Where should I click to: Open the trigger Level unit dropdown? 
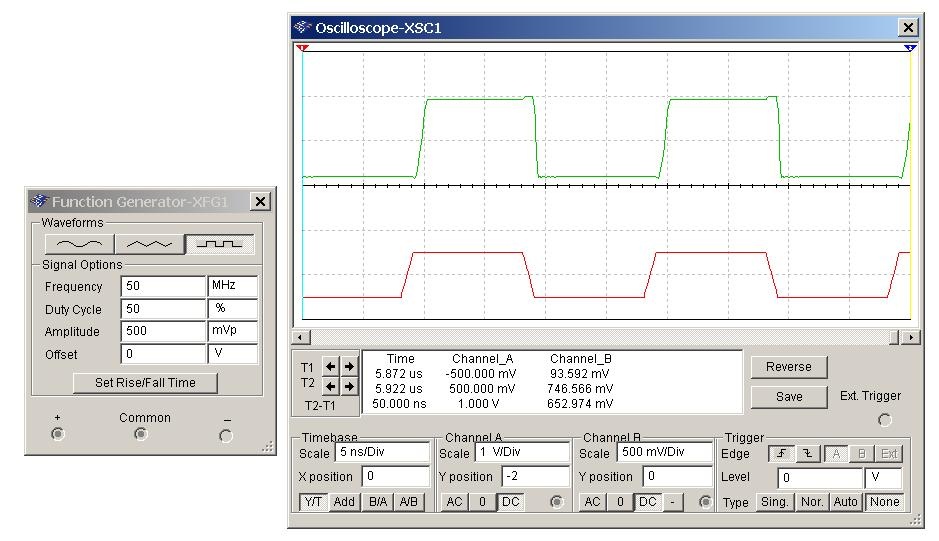pos(883,478)
